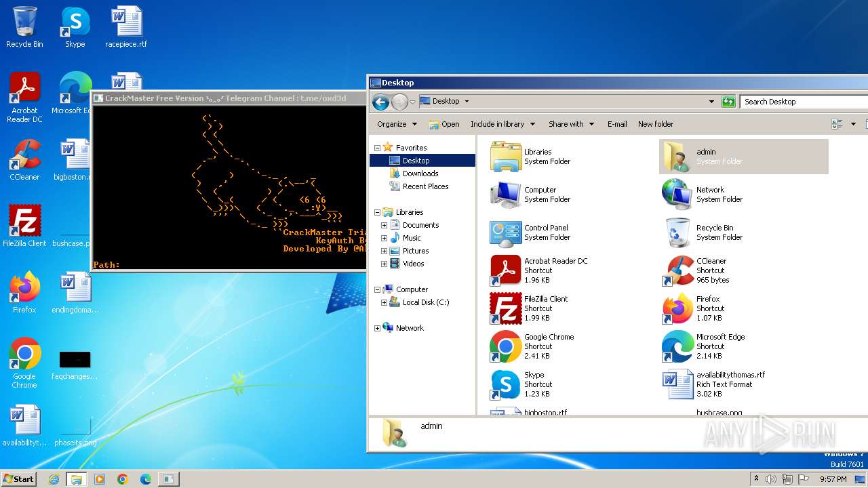Select Desktop in navigation pane

[422, 161]
